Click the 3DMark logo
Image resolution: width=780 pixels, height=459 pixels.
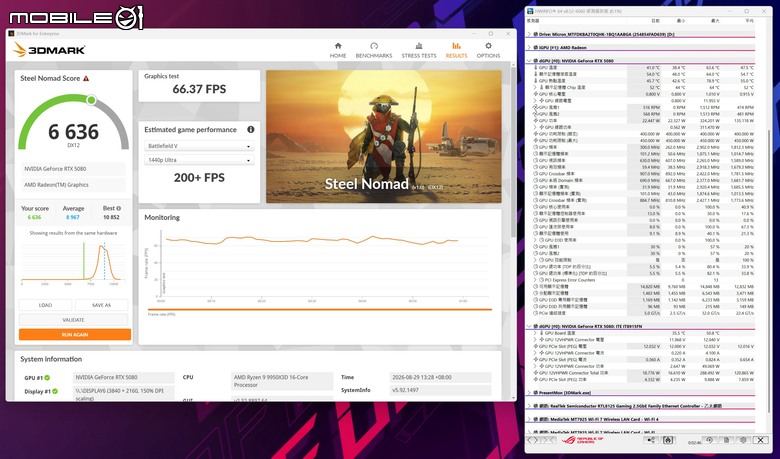tap(49, 50)
